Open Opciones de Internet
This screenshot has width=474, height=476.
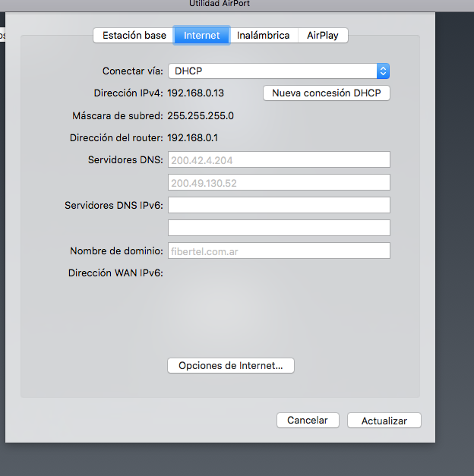tap(231, 365)
